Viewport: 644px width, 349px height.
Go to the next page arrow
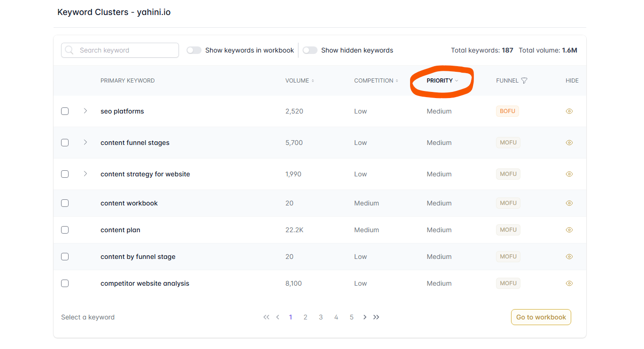pyautogui.click(x=365, y=317)
